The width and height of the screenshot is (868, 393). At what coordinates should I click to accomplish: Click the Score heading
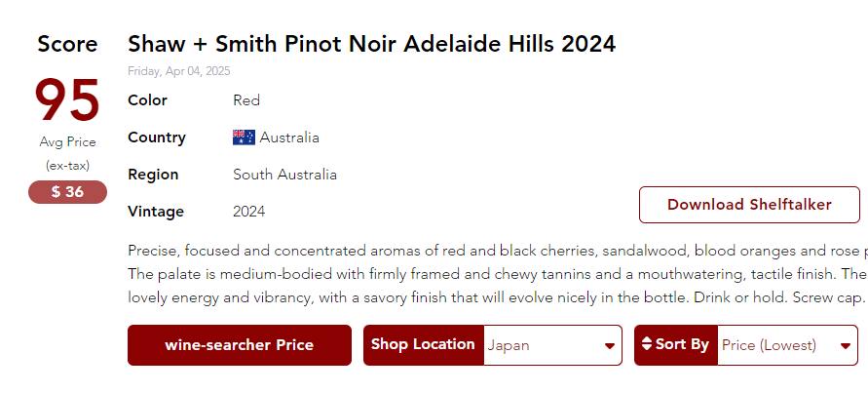click(x=67, y=44)
